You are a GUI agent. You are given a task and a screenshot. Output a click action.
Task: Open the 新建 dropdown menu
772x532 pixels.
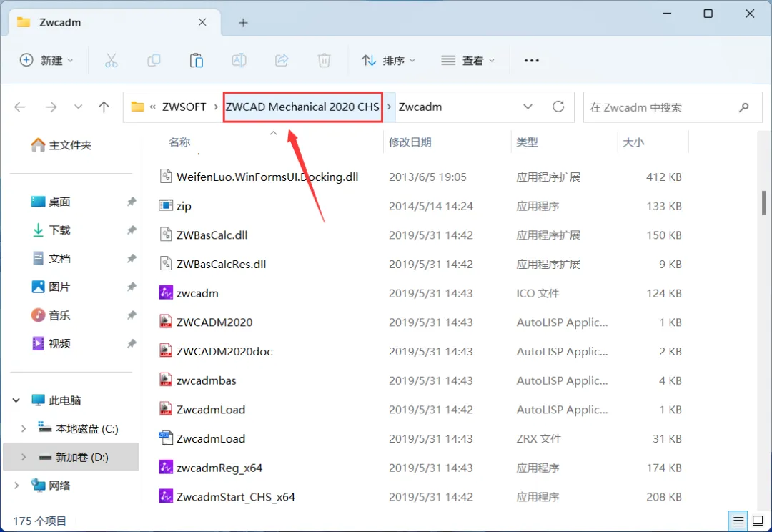coord(46,61)
